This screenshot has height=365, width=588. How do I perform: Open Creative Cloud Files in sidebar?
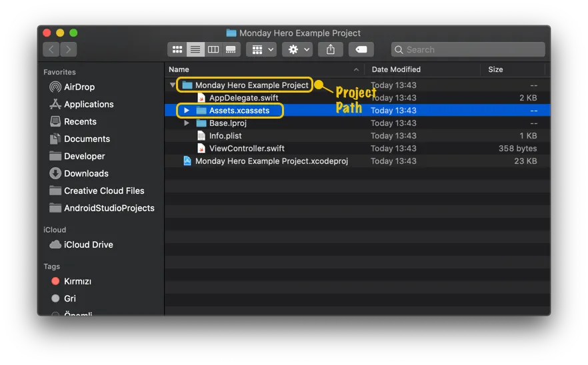click(97, 190)
